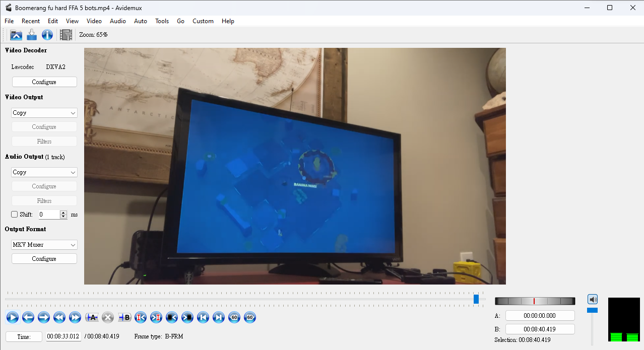Open the Auto menu

[141, 21]
